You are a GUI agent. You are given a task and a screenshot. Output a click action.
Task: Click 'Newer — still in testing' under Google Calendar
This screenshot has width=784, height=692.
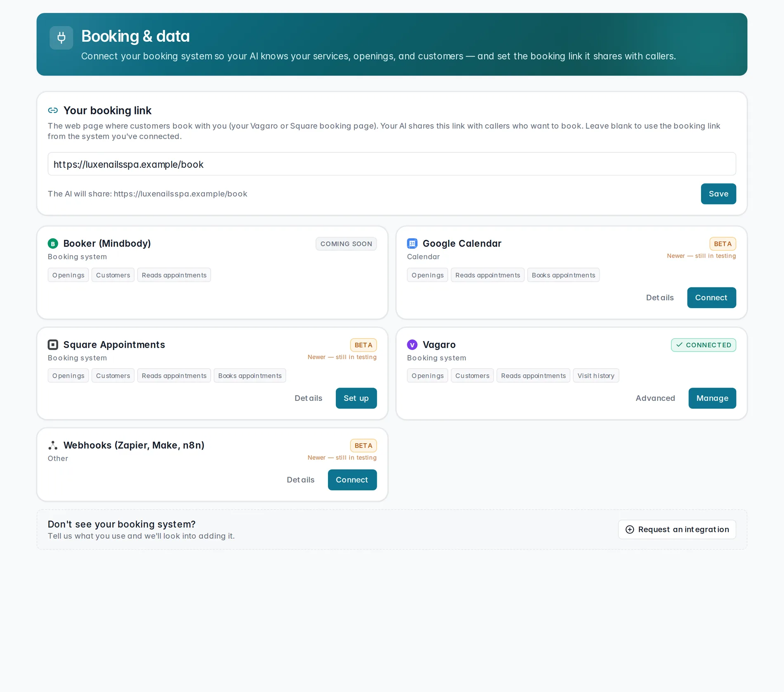tap(701, 256)
